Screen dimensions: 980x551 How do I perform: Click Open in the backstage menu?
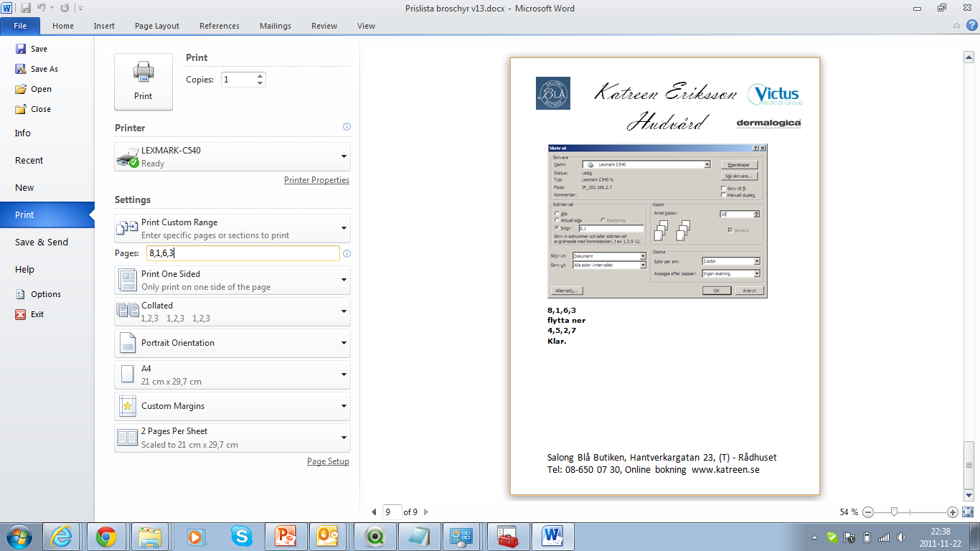point(33,89)
